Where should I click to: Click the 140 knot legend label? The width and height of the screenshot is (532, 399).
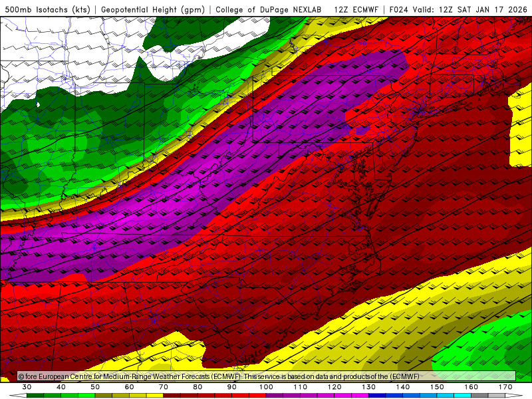pos(403,387)
